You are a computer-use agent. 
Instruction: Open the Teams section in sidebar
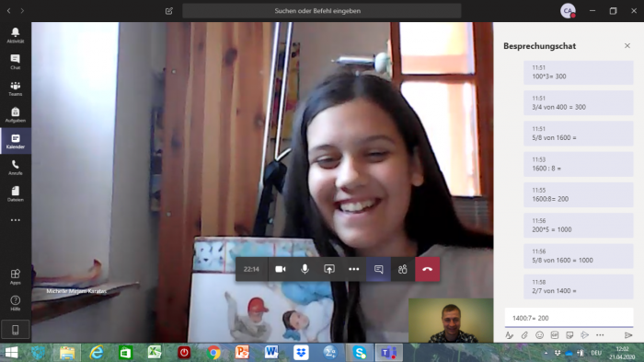[16, 88]
